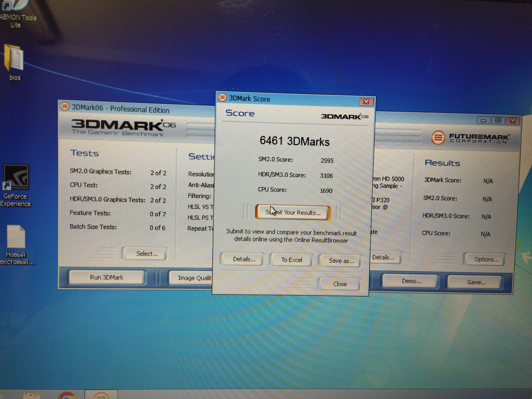Click the 3DMark taskbar button
The image size is (532, 399).
coord(101,395)
